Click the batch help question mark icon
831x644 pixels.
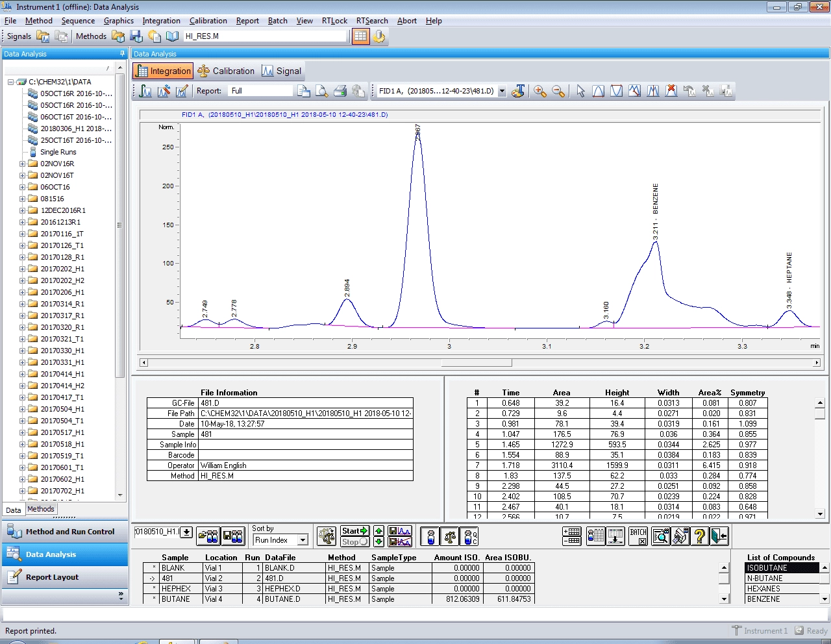tap(700, 536)
